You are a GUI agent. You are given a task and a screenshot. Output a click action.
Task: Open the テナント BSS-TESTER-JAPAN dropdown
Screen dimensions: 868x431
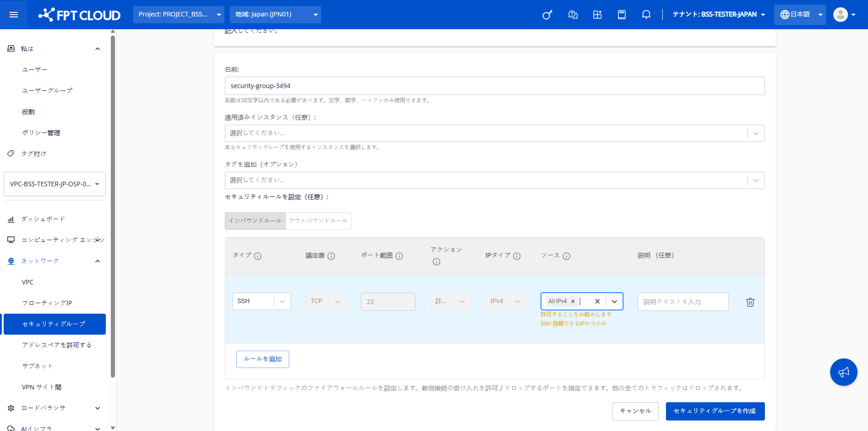[718, 15]
